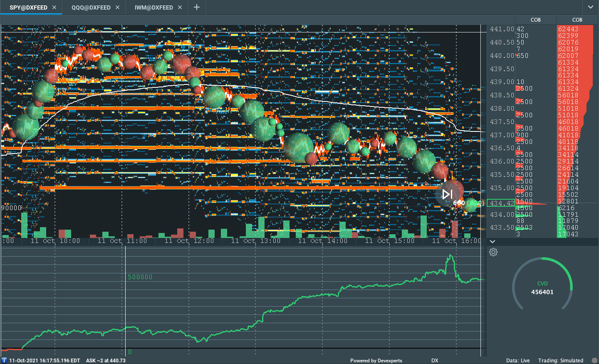Viewport: 599px width, 364px height.
Task: Click the timestamp 11-Oct-2021 16:17:55.196 EDT
Action: click(45, 361)
